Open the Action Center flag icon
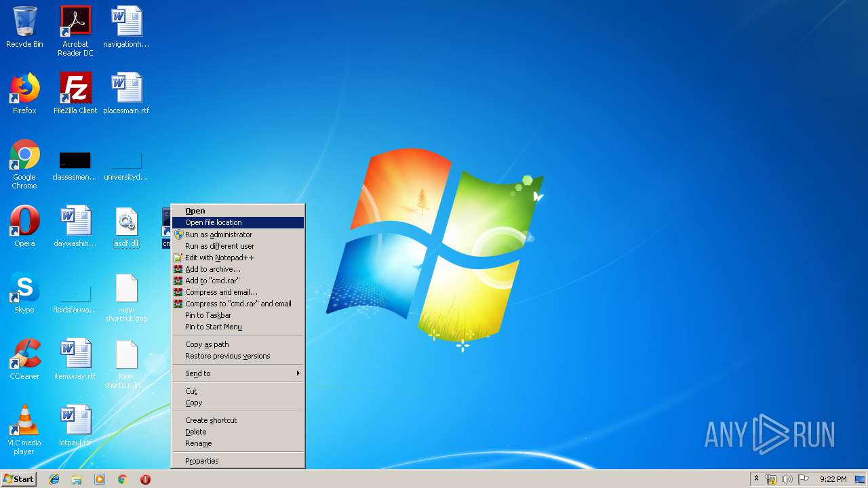Viewport: 868px width, 488px height. click(x=804, y=479)
